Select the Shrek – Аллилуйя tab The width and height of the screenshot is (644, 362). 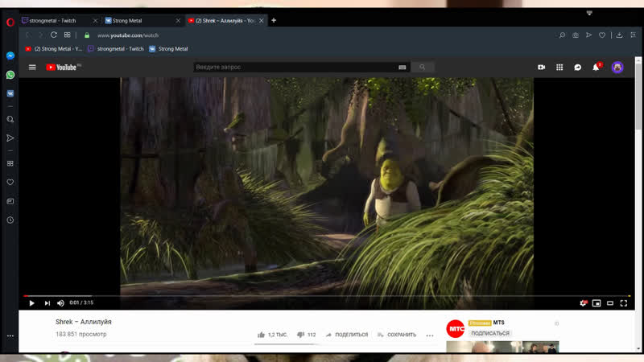(225, 21)
